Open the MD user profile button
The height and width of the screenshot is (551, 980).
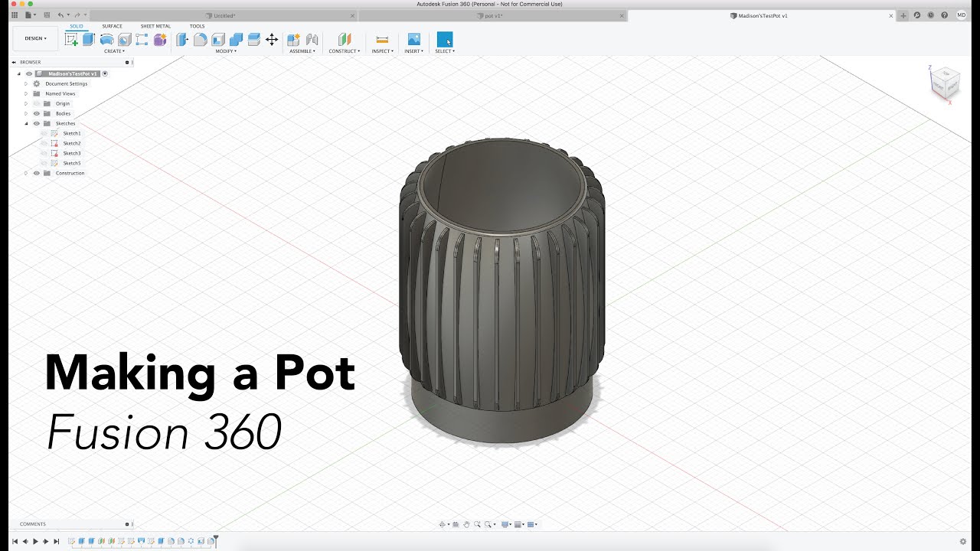(x=962, y=15)
